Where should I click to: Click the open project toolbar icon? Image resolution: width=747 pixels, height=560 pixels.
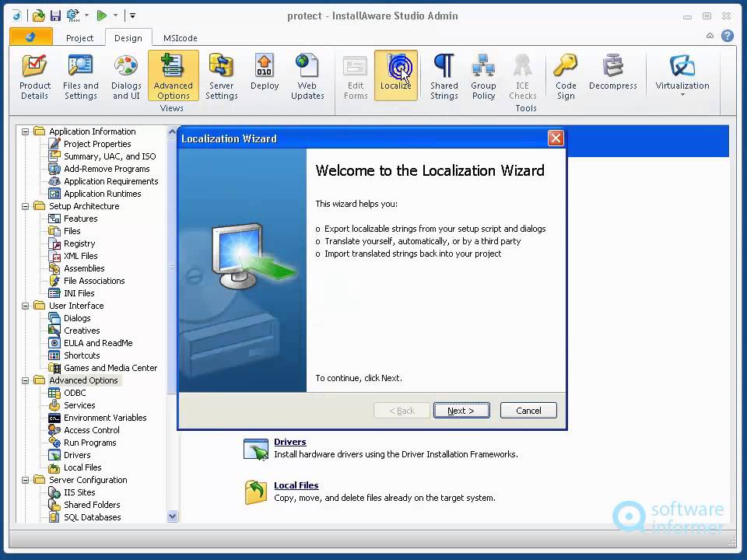click(39, 16)
